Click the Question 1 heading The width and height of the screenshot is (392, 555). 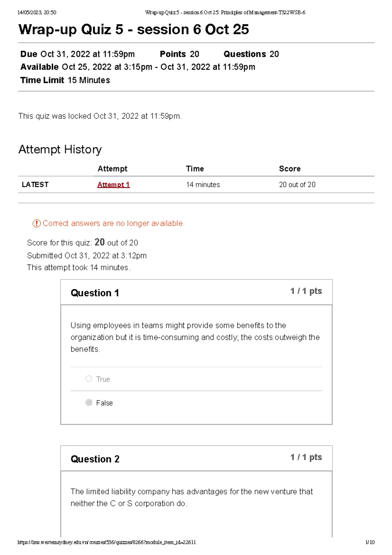coord(95,293)
